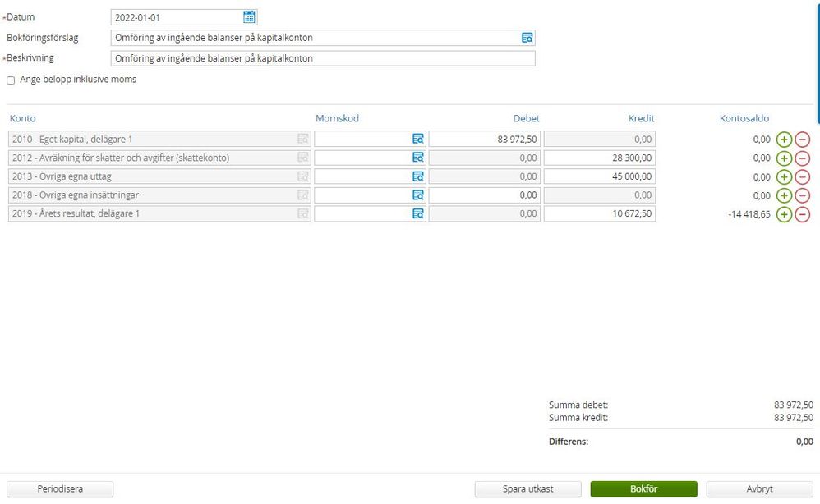Enable Ange belopp inklusive moms checkbox
This screenshot has height=504, width=820.
tap(11, 80)
